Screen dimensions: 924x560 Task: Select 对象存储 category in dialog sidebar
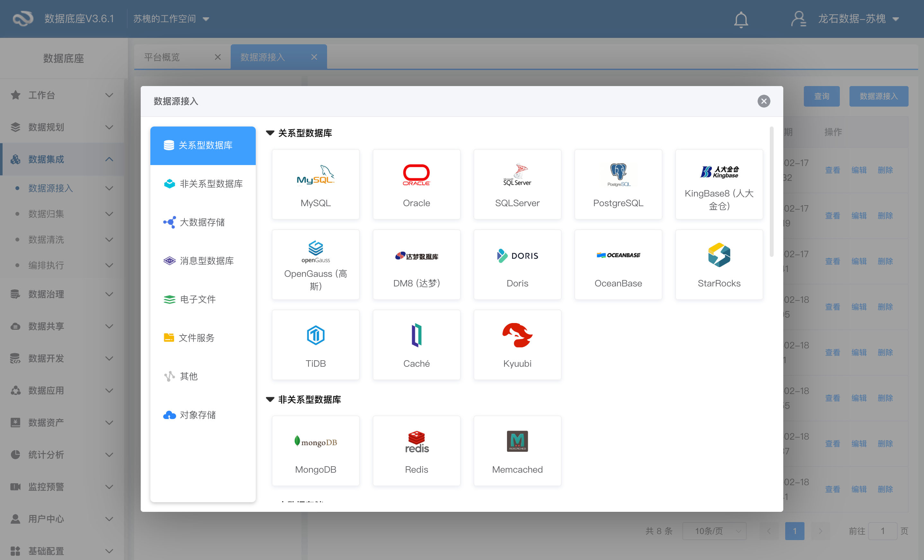click(x=198, y=415)
